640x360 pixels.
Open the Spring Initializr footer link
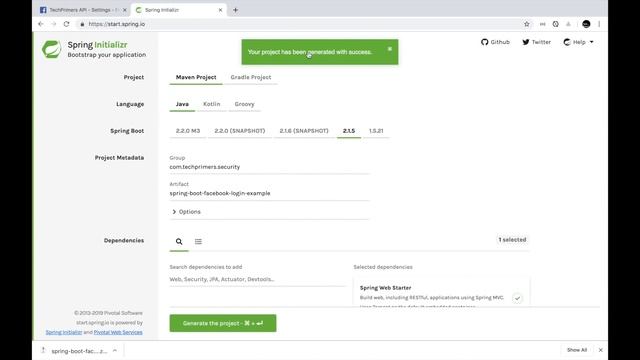(x=64, y=332)
